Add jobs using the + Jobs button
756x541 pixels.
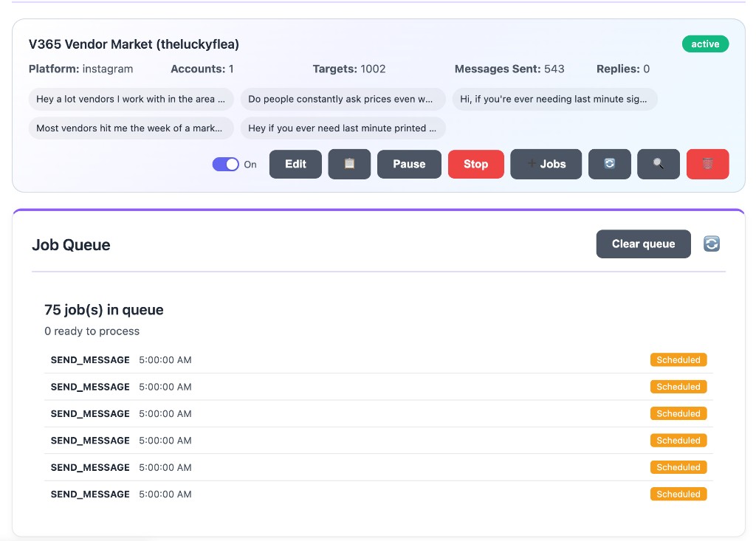pos(546,164)
